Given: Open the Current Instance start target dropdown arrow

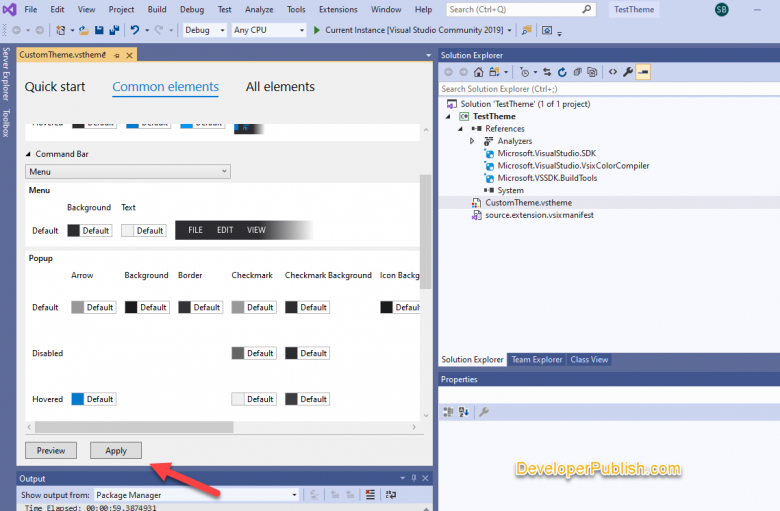Looking at the screenshot, I should click(509, 30).
